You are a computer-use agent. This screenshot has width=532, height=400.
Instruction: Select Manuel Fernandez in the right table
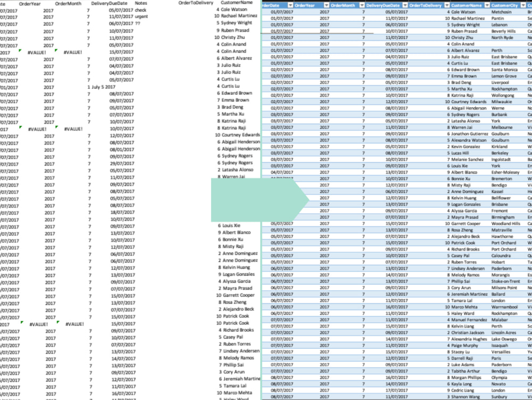point(469,320)
